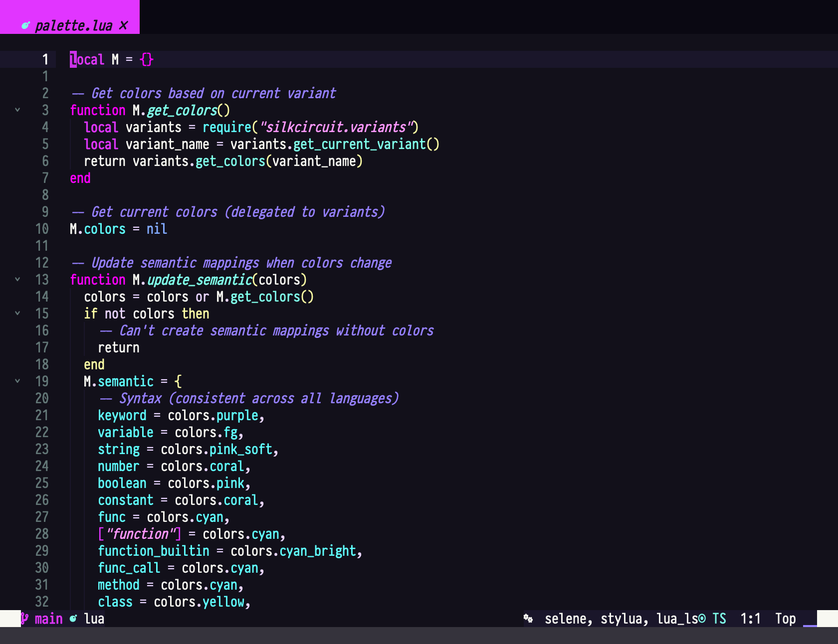
Task: Click 'string = colors.pink_soft' line
Action: click(x=188, y=449)
